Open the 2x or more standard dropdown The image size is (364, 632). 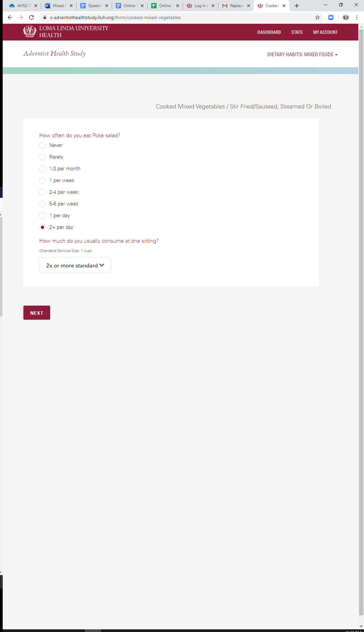pos(75,265)
